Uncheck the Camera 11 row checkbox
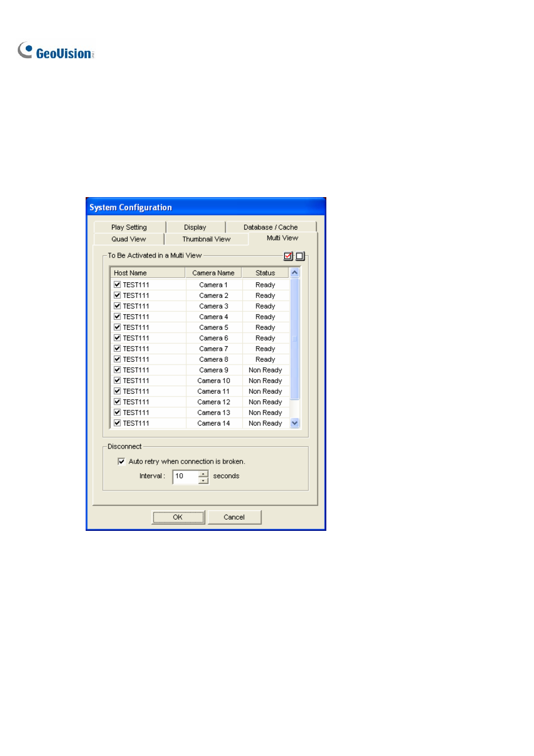 coord(118,391)
